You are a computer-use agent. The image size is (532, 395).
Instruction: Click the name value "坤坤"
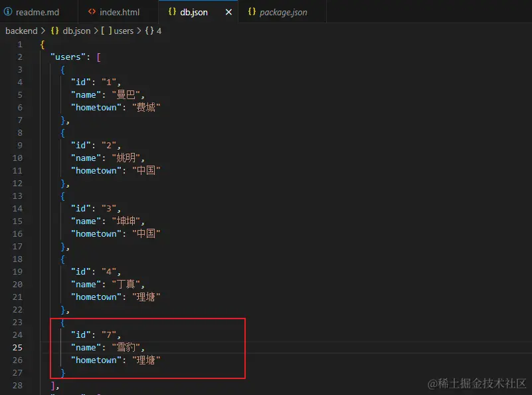(x=126, y=221)
